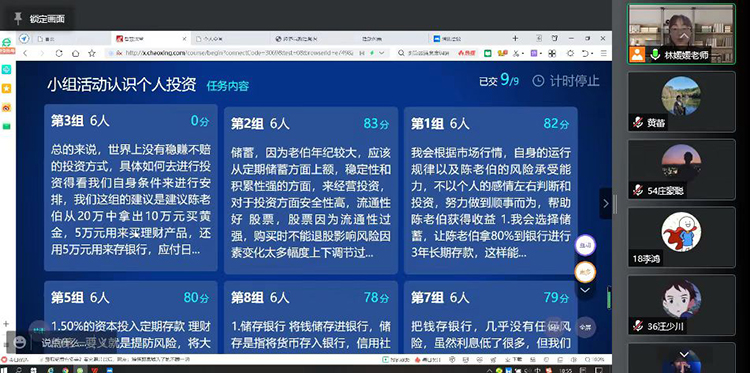
Task: Select 36汪少川 participant tile
Action: [681, 305]
